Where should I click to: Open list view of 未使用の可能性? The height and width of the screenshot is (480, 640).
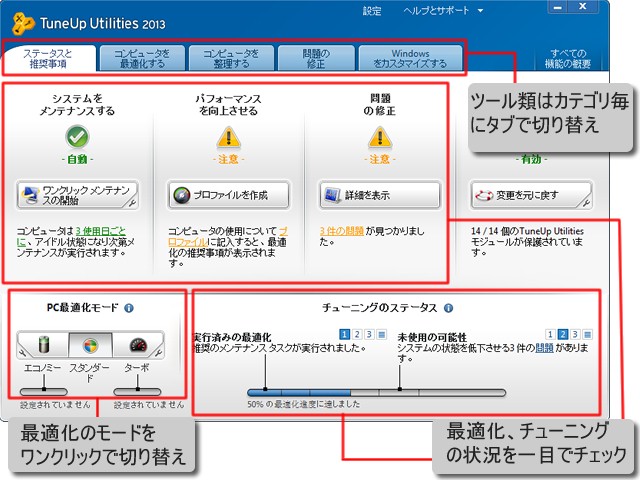tap(587, 335)
